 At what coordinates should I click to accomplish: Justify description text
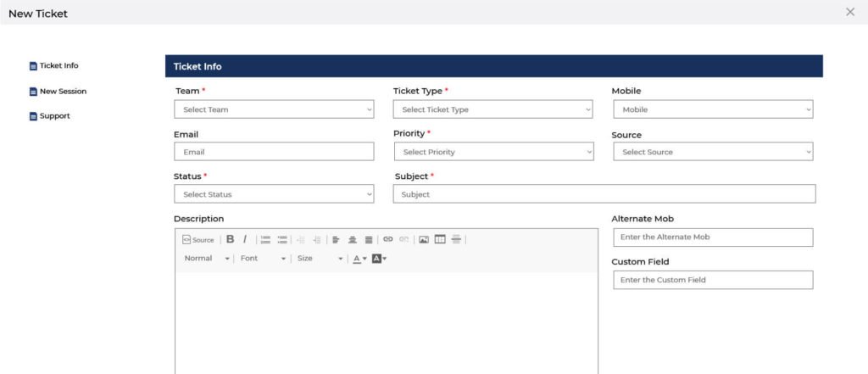tap(369, 240)
